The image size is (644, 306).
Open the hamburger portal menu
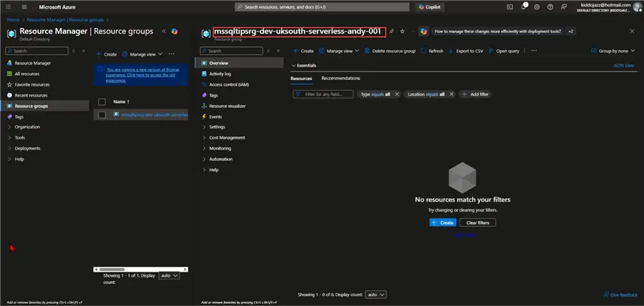click(x=24, y=7)
